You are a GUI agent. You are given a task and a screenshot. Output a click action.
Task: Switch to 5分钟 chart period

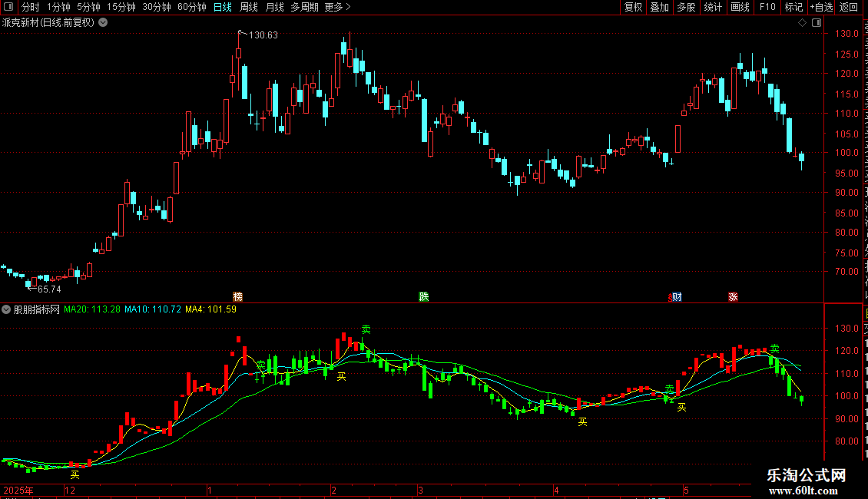88,7
